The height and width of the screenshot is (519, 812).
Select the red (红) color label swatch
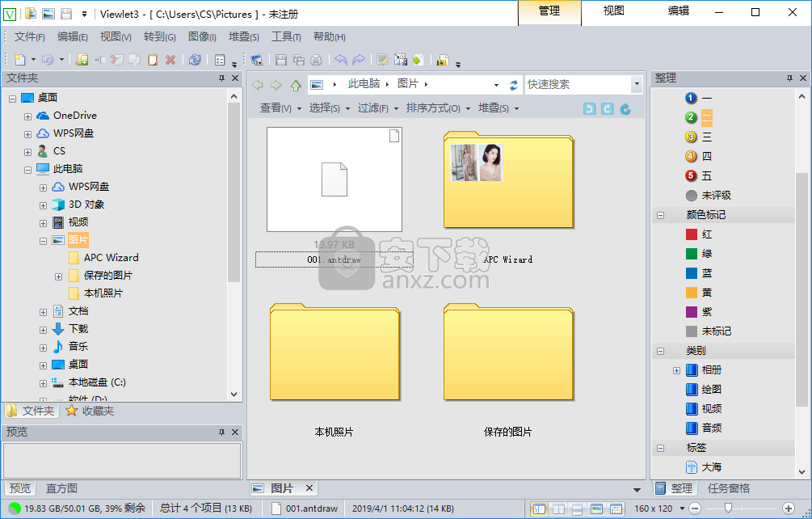click(692, 234)
